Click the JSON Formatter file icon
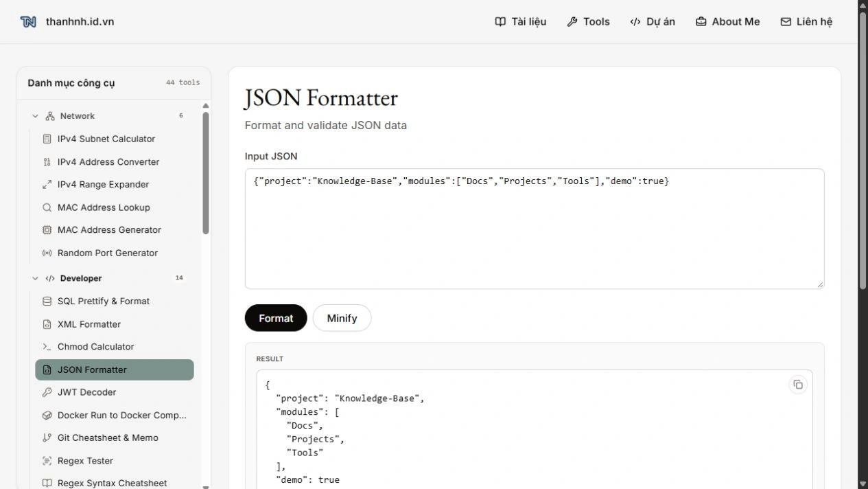 click(47, 369)
